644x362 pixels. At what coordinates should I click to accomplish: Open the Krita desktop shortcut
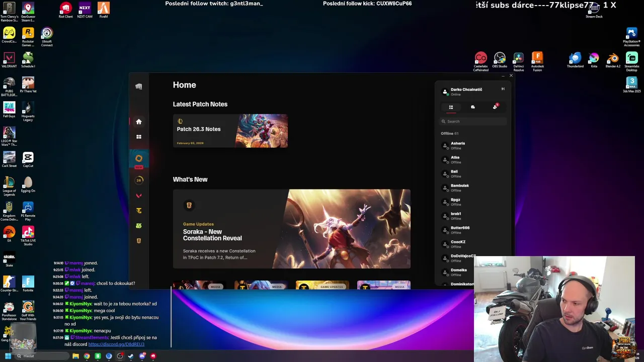coord(594,60)
